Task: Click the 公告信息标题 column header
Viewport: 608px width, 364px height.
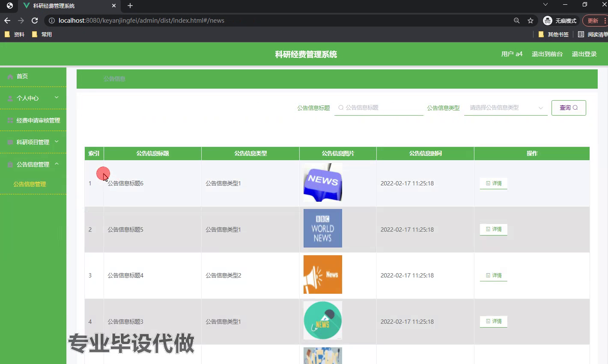Action: [152, 153]
